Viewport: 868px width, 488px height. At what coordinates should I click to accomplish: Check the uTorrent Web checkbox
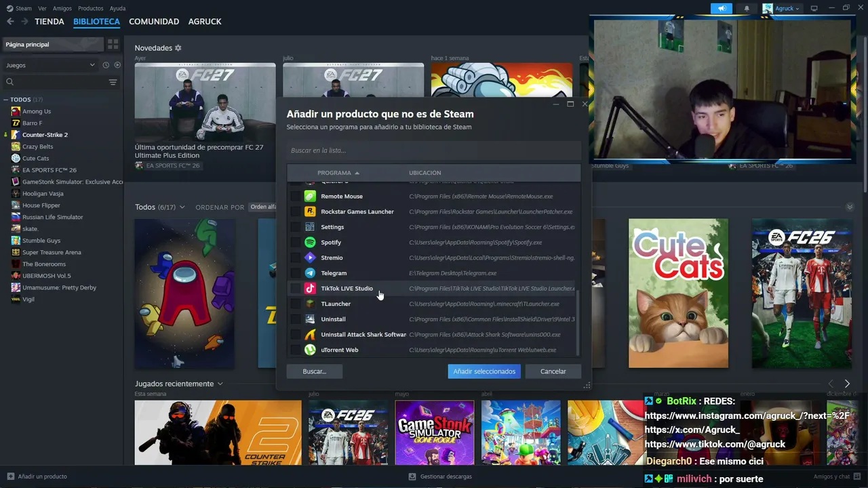click(x=294, y=350)
